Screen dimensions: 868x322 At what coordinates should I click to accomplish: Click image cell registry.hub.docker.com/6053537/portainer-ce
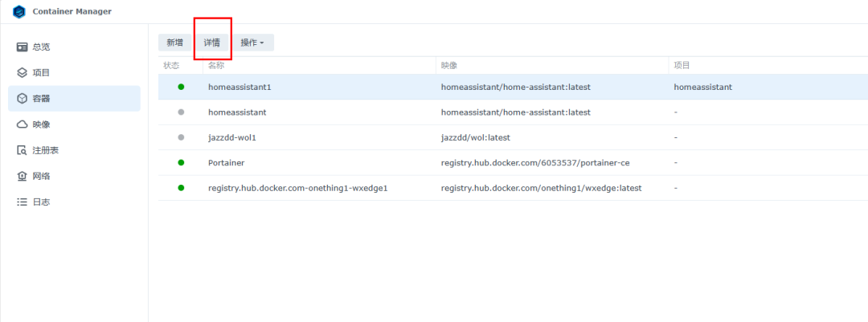pos(535,163)
